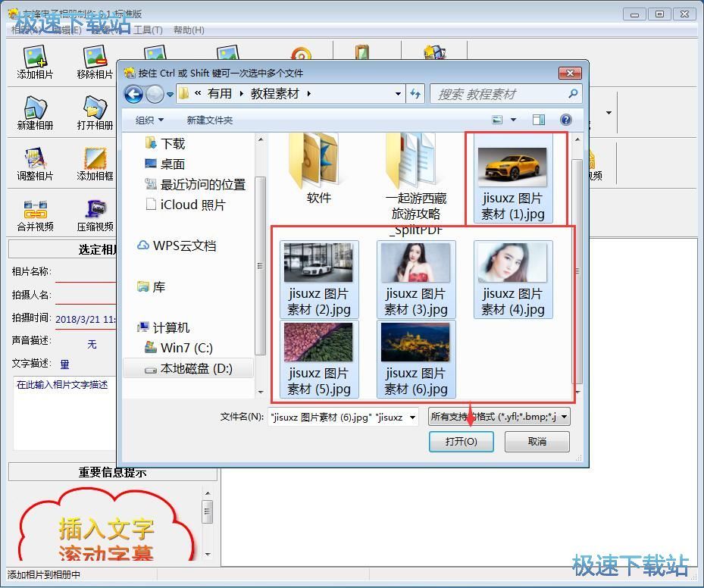Click the 压缩视频 (compress video) icon
The image size is (704, 588).
click(95, 215)
